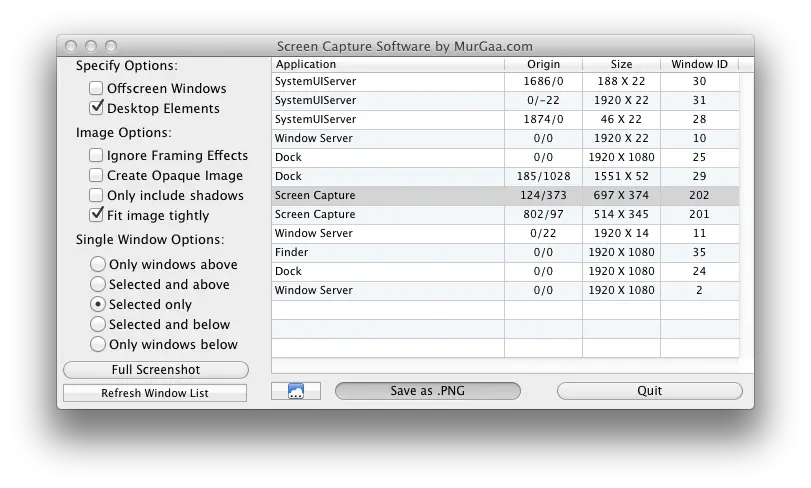
Task: Save capture with Save as .PNG
Action: 428,391
